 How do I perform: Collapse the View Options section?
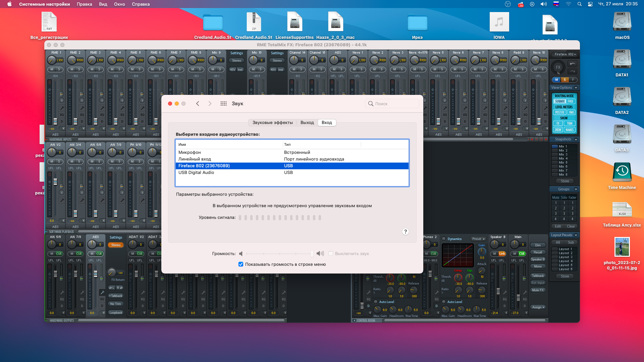576,88
